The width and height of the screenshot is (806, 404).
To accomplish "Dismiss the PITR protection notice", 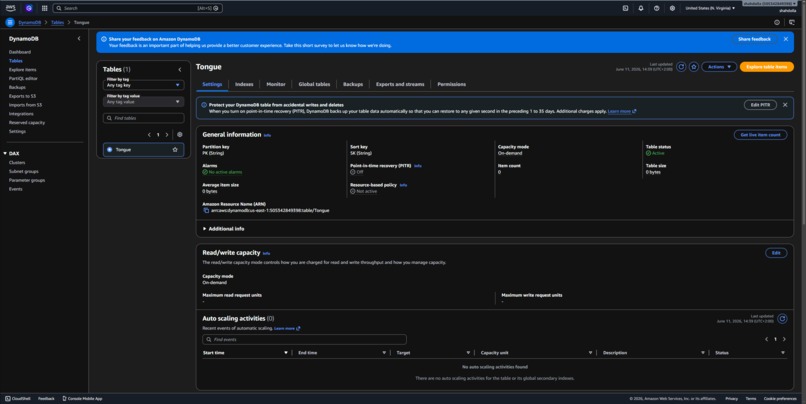I will (x=785, y=105).
